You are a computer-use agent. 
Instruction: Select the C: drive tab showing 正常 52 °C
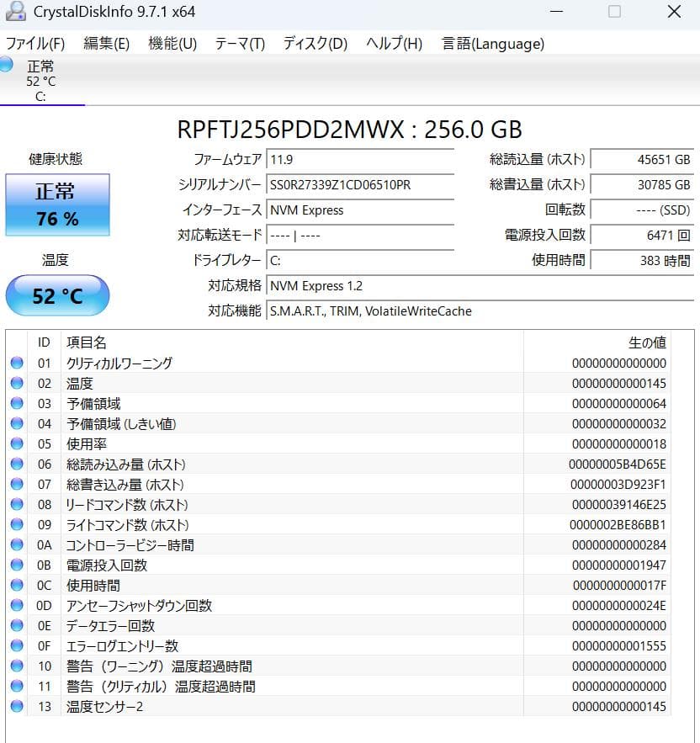[42, 80]
